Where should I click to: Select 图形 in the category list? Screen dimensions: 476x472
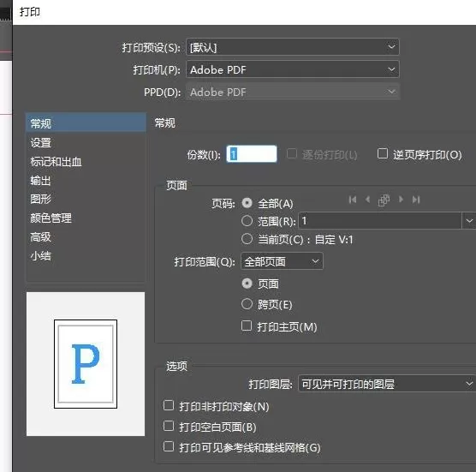86,200
